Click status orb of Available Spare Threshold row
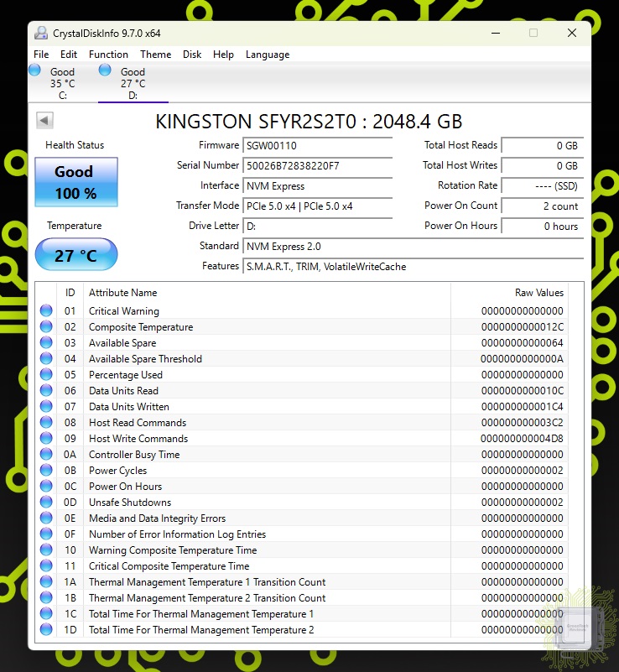The height and width of the screenshot is (672, 619). coord(46,358)
